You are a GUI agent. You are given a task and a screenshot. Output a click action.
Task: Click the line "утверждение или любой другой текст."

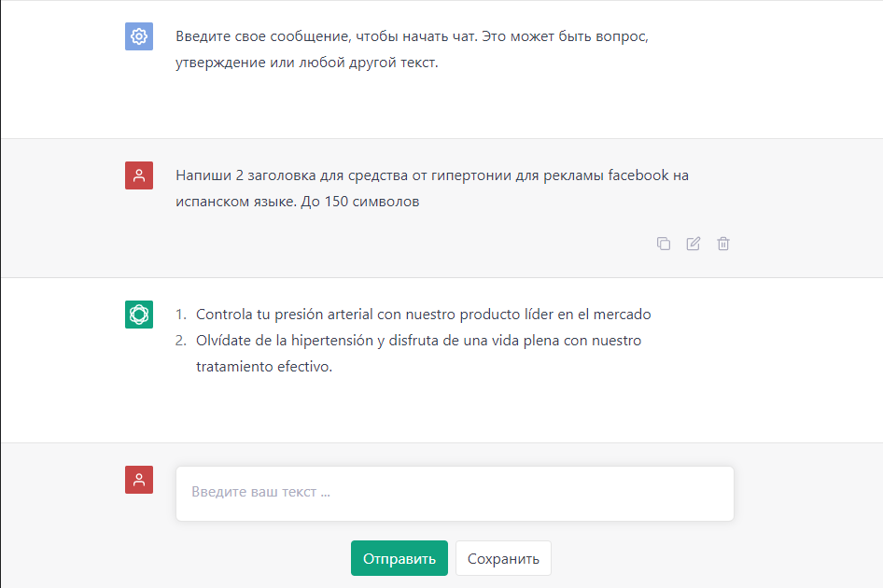(306, 63)
